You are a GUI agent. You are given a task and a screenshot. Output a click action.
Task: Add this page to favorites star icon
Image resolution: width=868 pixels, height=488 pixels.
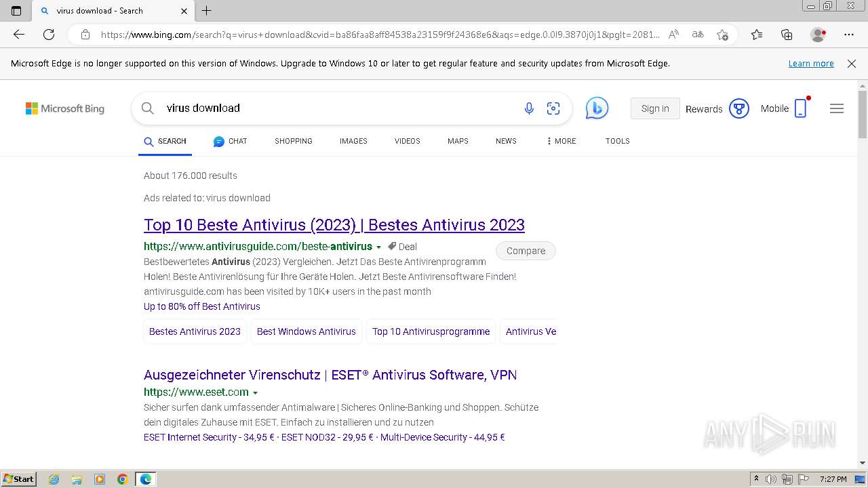722,35
